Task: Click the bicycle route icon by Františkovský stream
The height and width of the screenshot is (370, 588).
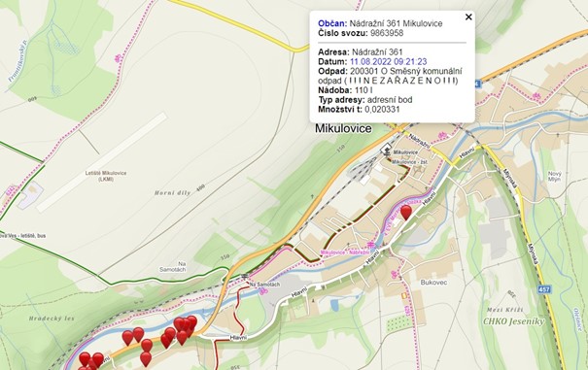Action: click(118, 57)
